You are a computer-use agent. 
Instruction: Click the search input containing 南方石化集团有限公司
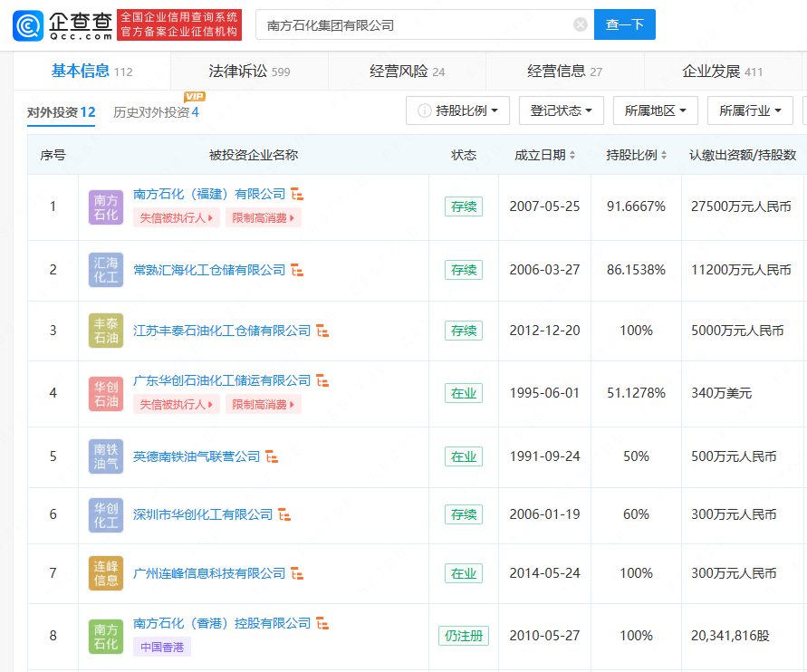point(417,25)
